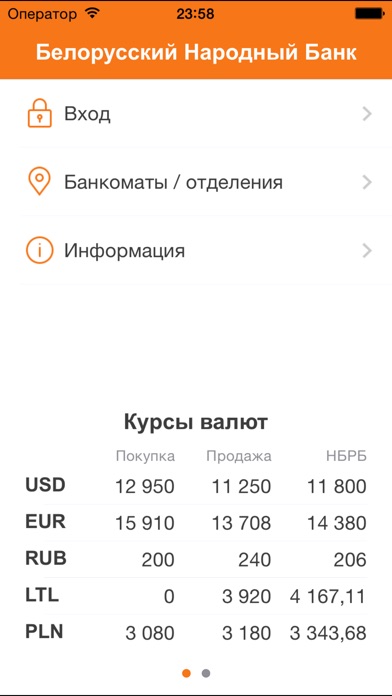The image size is (392, 696).
Task: Open the chevron next to Вход
Action: click(367, 114)
